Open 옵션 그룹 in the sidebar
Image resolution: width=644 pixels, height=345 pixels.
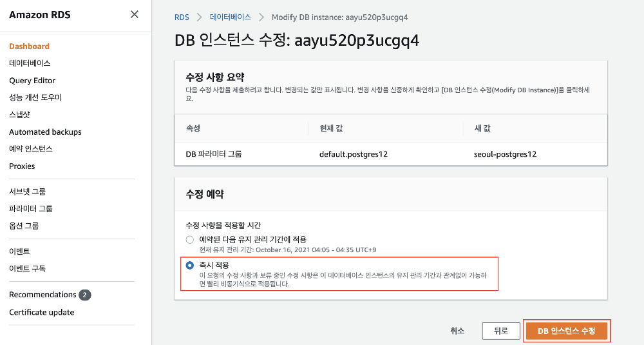(24, 225)
